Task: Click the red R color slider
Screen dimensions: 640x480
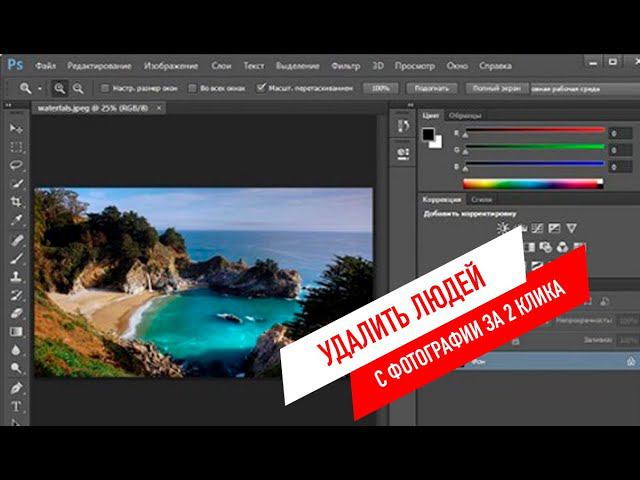Action: 535,131
